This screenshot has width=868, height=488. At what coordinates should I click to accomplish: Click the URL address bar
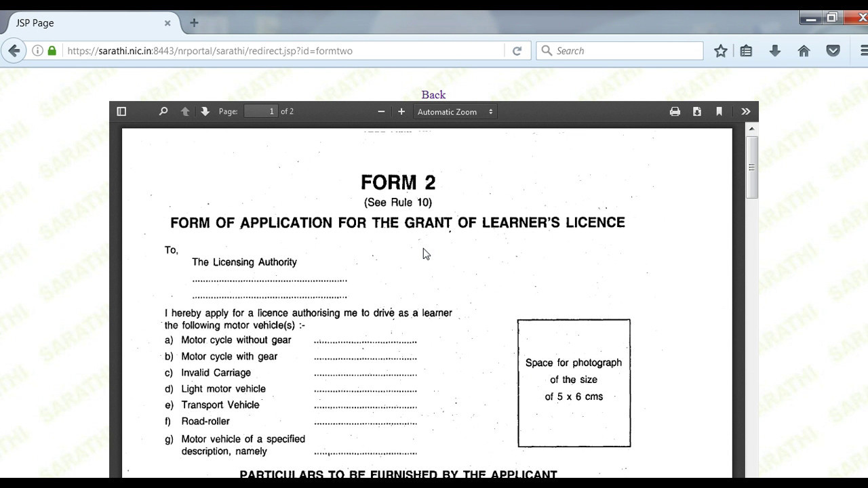pos(285,51)
